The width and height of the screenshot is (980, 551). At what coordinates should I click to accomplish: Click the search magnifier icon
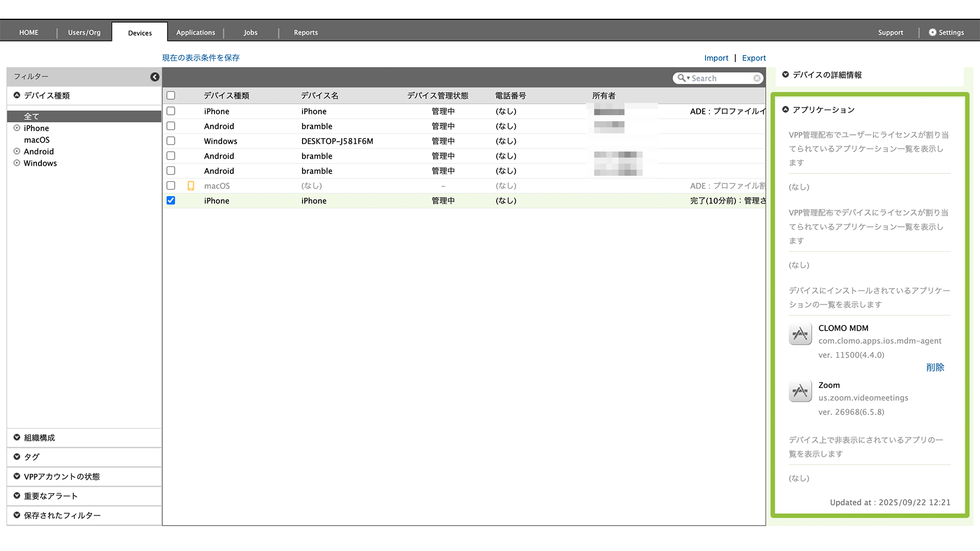tap(682, 78)
